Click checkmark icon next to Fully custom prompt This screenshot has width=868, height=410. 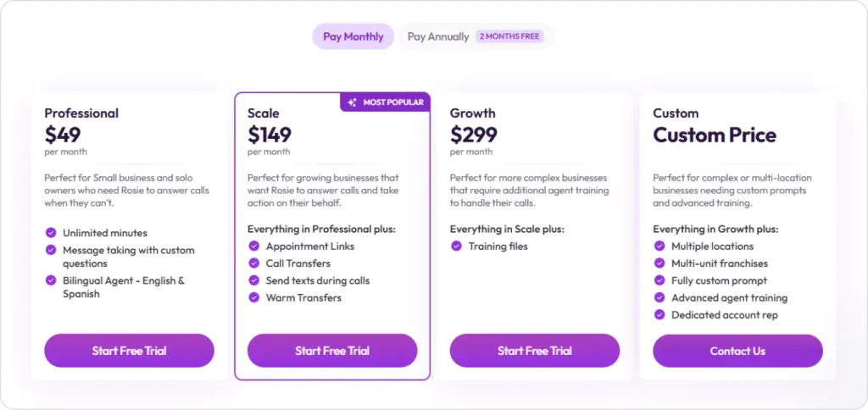[660, 280]
